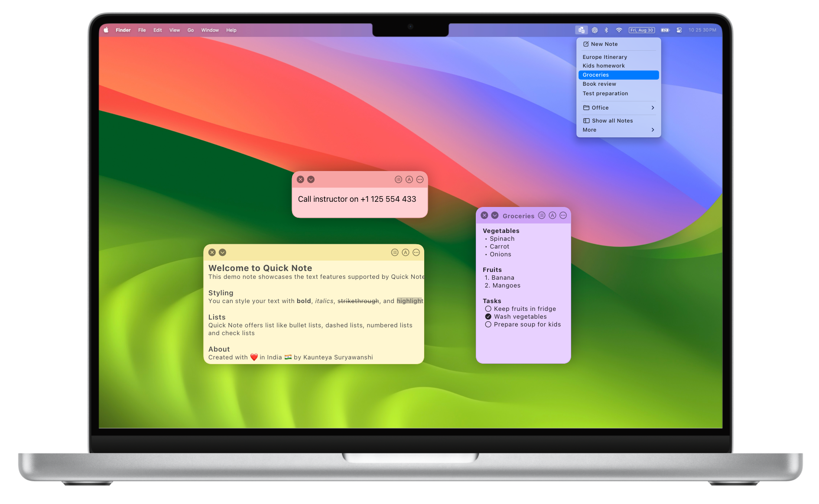Select the highlighted Groceries menu entry
This screenshot has width=819, height=504.
click(618, 75)
